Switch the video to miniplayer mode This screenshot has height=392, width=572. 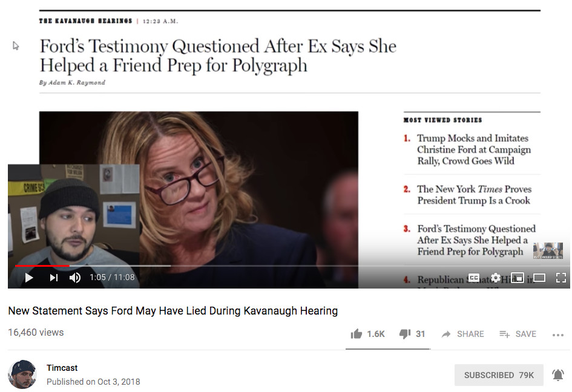(x=518, y=278)
